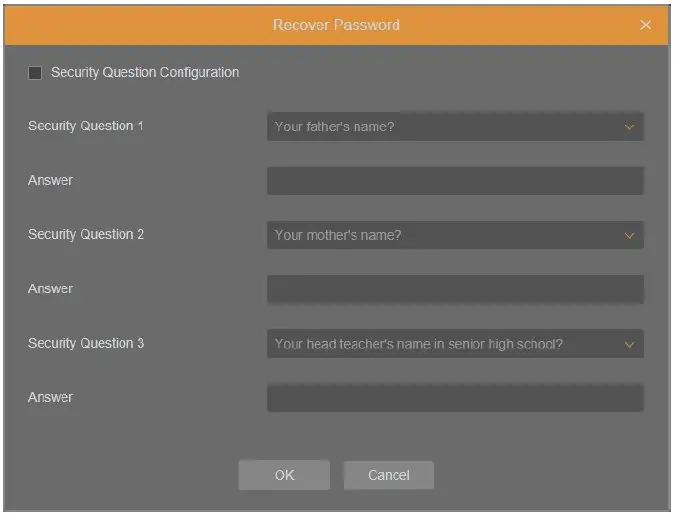Open Security Question 2 dropdown

click(455, 235)
